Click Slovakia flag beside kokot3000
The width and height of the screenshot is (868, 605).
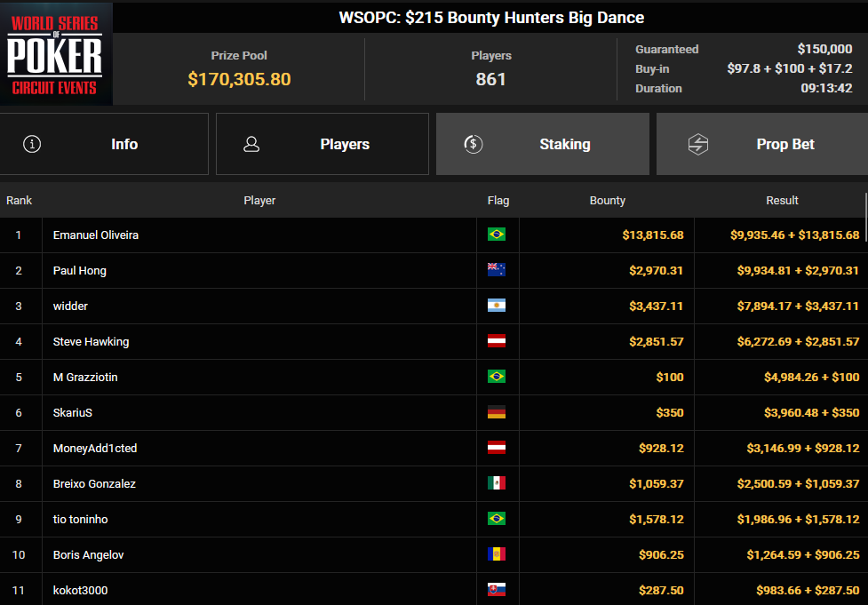(497, 590)
